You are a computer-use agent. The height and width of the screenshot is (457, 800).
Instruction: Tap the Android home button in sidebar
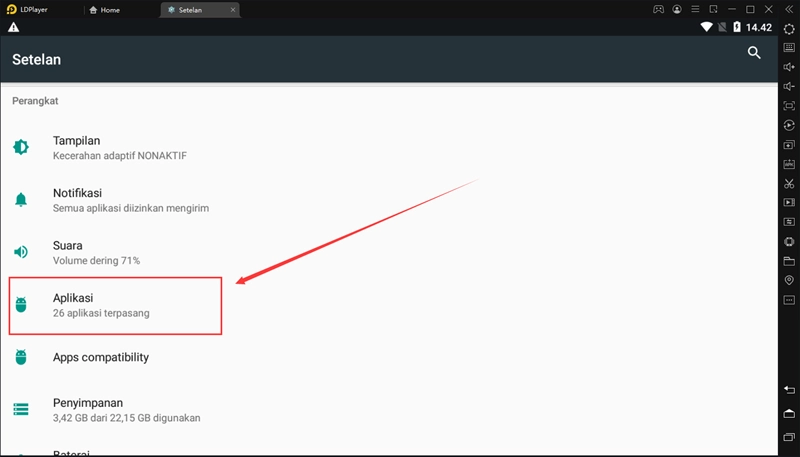789,413
